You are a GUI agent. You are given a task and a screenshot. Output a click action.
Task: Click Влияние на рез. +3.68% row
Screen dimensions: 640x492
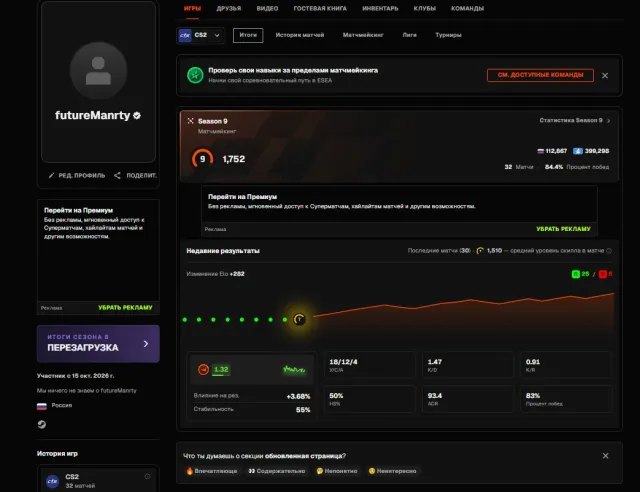(x=251, y=396)
